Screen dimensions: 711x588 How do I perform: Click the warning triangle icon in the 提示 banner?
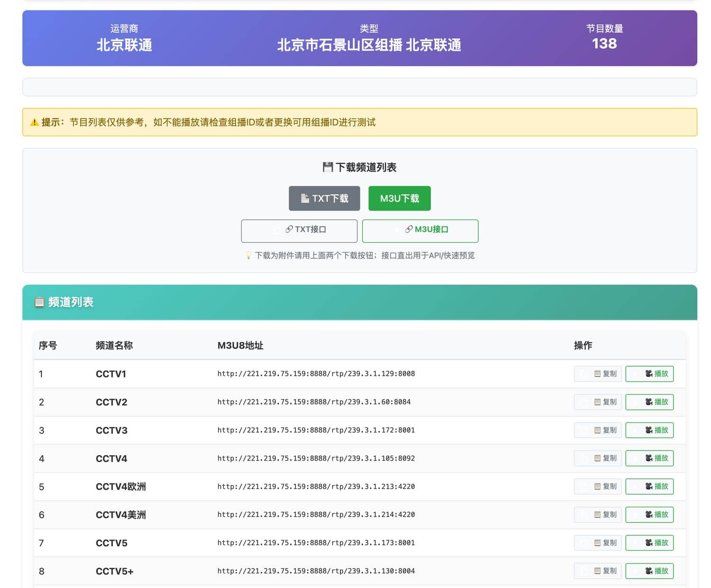click(x=35, y=122)
